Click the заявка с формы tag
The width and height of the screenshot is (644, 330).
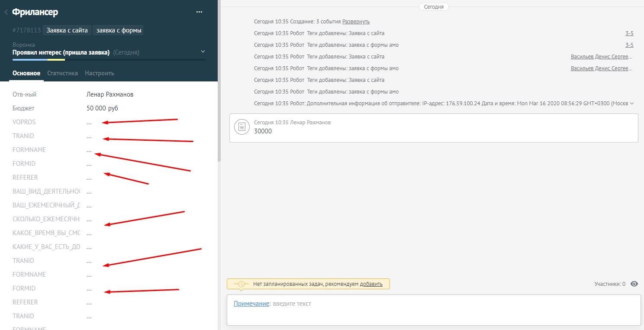[x=118, y=30]
